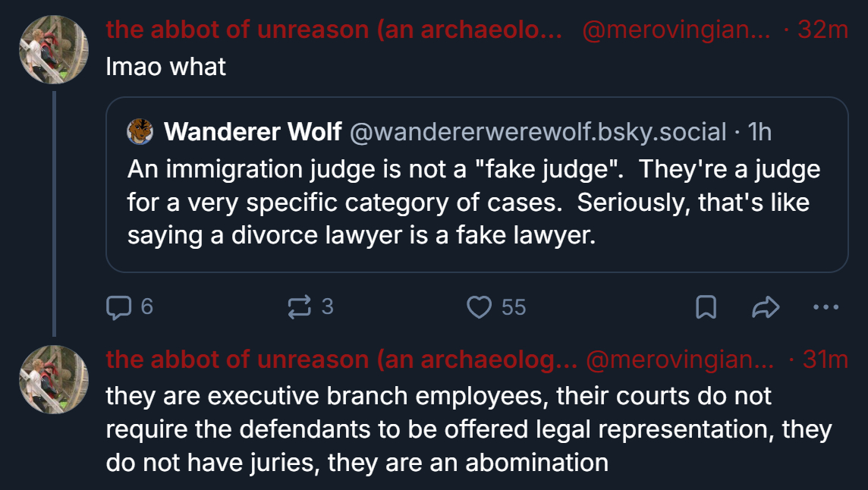Toggle the bookmark icon to save the post
Viewport: 868px width, 490px height.
tap(706, 306)
